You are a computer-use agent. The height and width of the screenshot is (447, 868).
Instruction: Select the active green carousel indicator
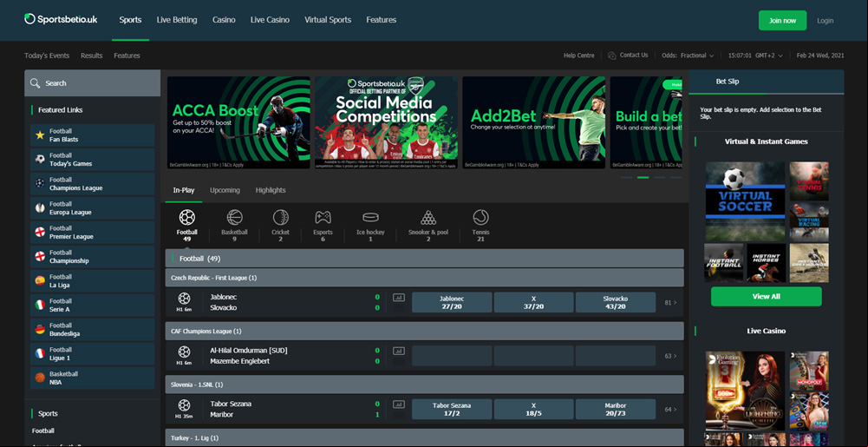[x=643, y=177]
